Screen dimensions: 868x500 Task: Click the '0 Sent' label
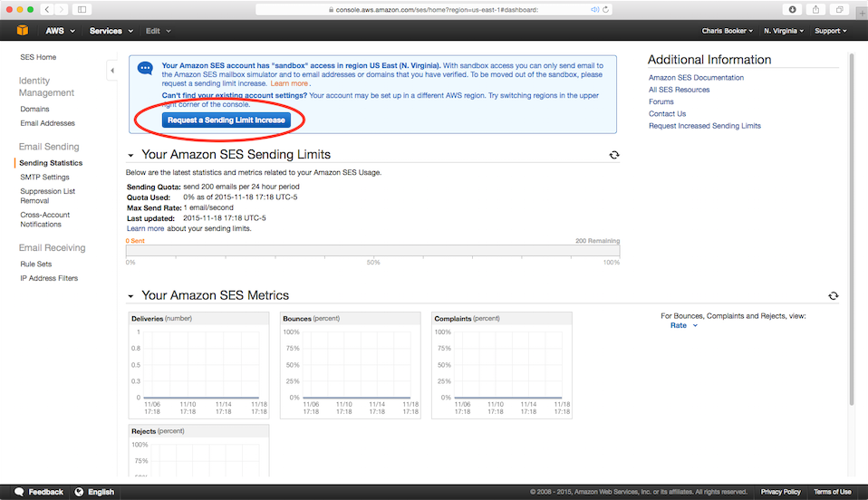coord(135,241)
